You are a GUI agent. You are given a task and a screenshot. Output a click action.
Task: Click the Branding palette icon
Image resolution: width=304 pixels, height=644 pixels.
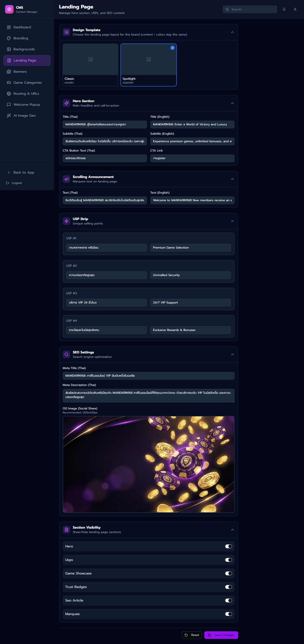9,38
